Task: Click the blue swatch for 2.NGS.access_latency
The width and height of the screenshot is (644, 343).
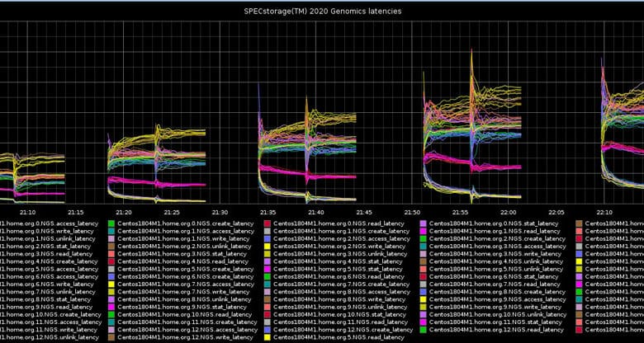Action: tap(268, 239)
